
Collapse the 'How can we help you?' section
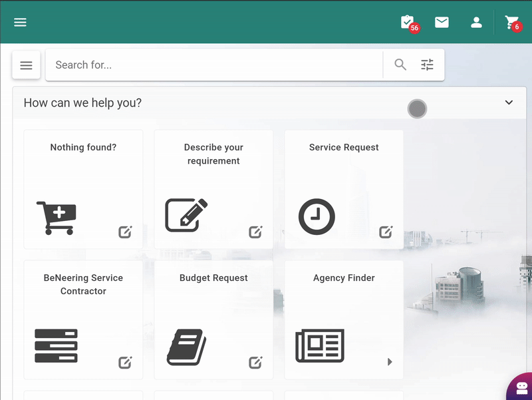tap(509, 102)
